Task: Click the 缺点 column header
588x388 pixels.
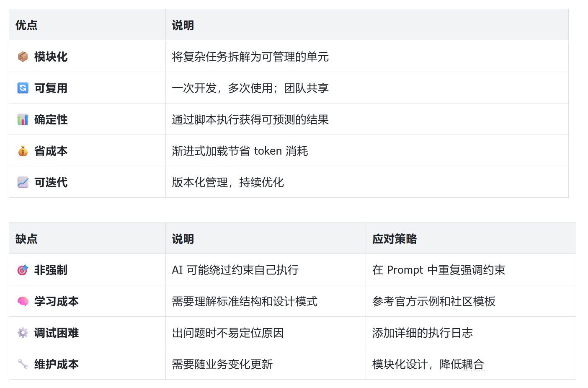Action: (26, 239)
